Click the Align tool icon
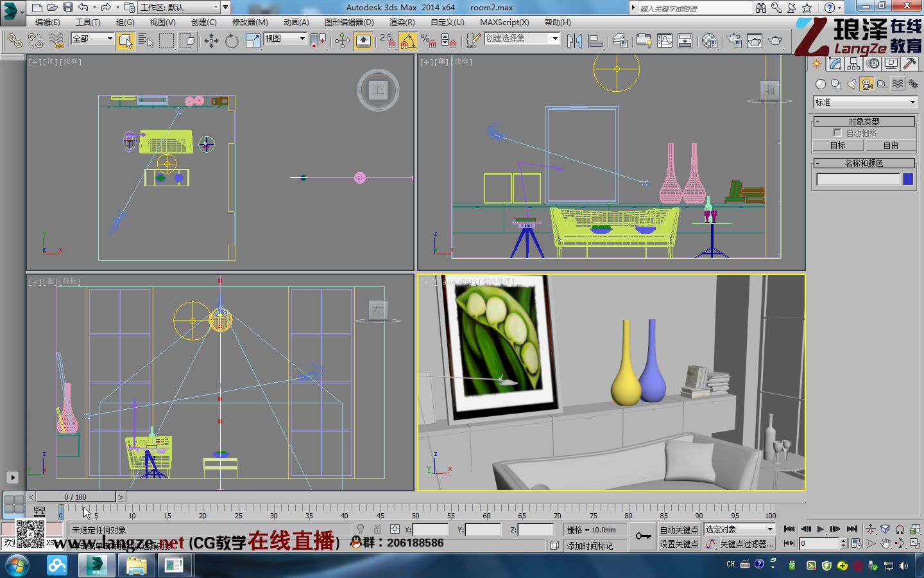The height and width of the screenshot is (578, 924). pyautogui.click(x=595, y=41)
